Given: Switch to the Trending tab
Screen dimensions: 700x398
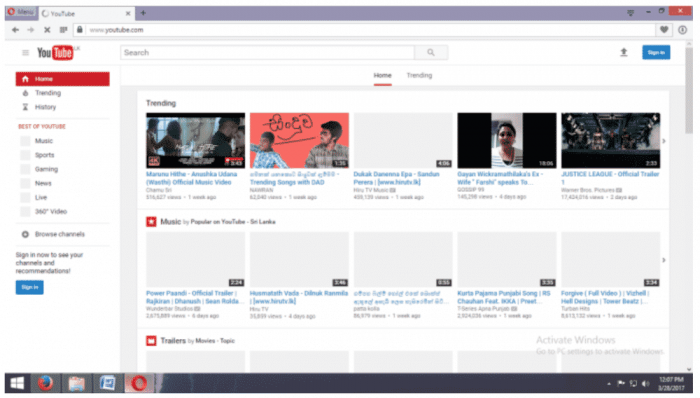Looking at the screenshot, I should pyautogui.click(x=419, y=75).
